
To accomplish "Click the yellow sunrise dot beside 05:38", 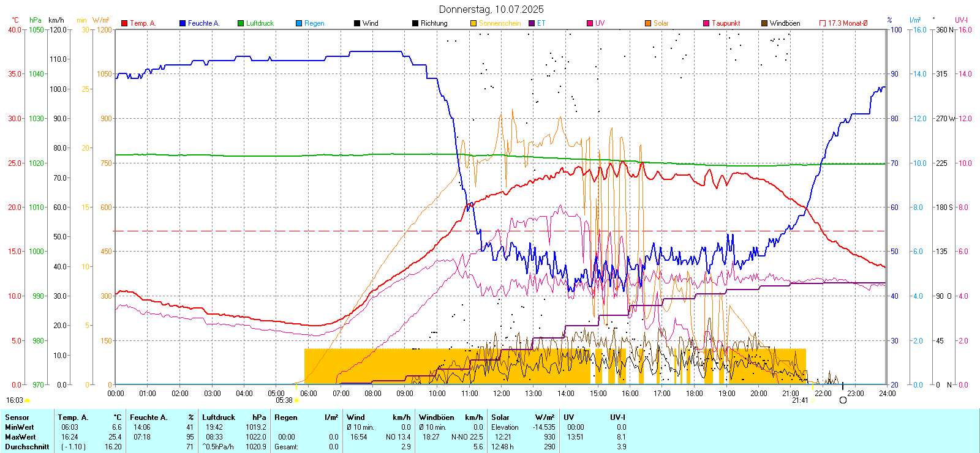I will click(297, 400).
